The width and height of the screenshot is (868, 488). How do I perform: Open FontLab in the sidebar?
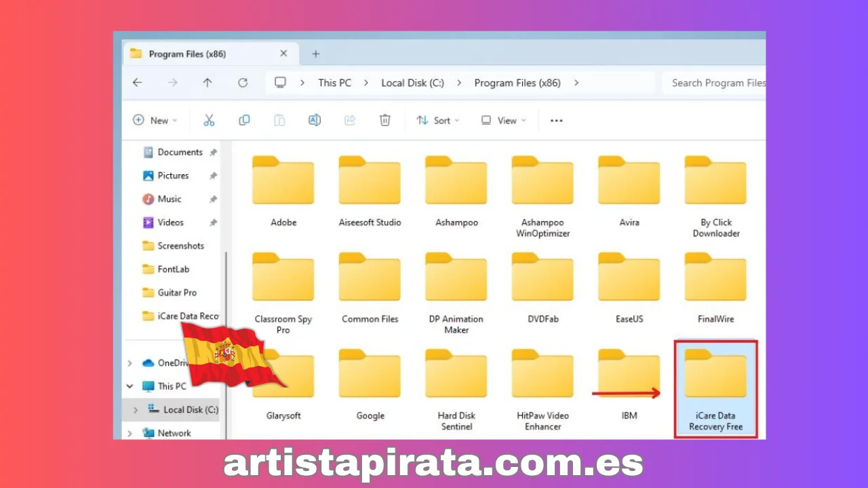(x=174, y=269)
